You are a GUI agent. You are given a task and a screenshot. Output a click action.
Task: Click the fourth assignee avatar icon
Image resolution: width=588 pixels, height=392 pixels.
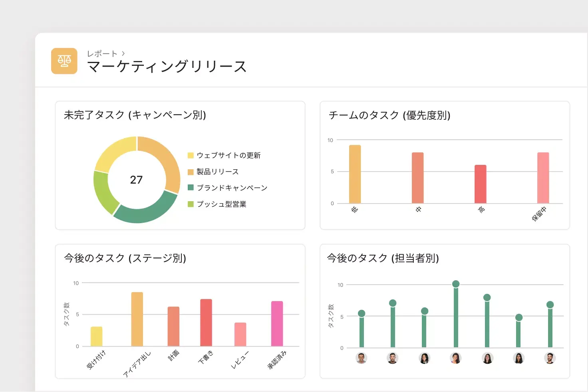pos(455,358)
